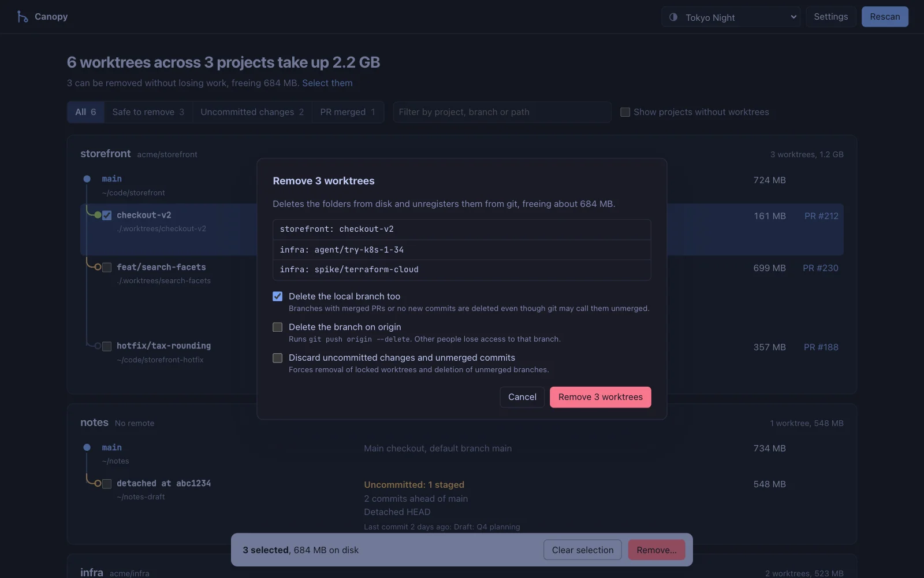This screenshot has height=578, width=924.
Task: Open PR #188 link
Action: 821,347
